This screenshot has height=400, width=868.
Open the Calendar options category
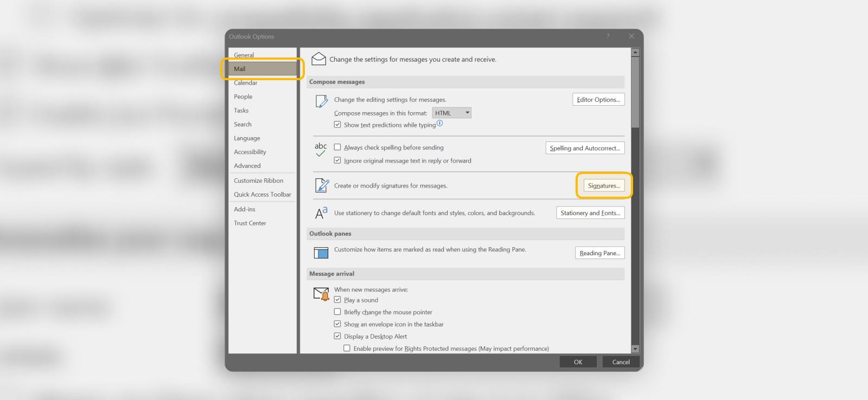pyautogui.click(x=263, y=83)
